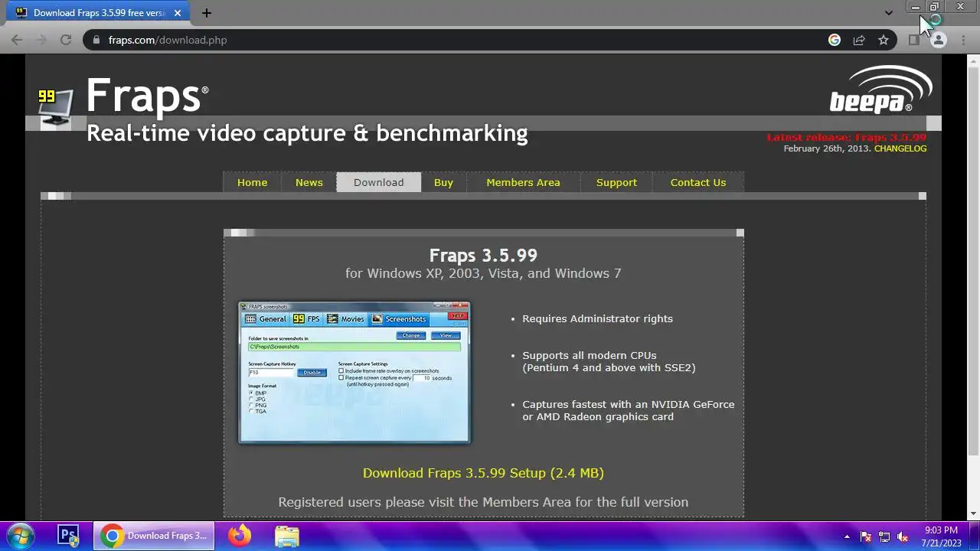Close the Download Fraps tab
The height and width of the screenshot is (551, 980).
tap(178, 13)
